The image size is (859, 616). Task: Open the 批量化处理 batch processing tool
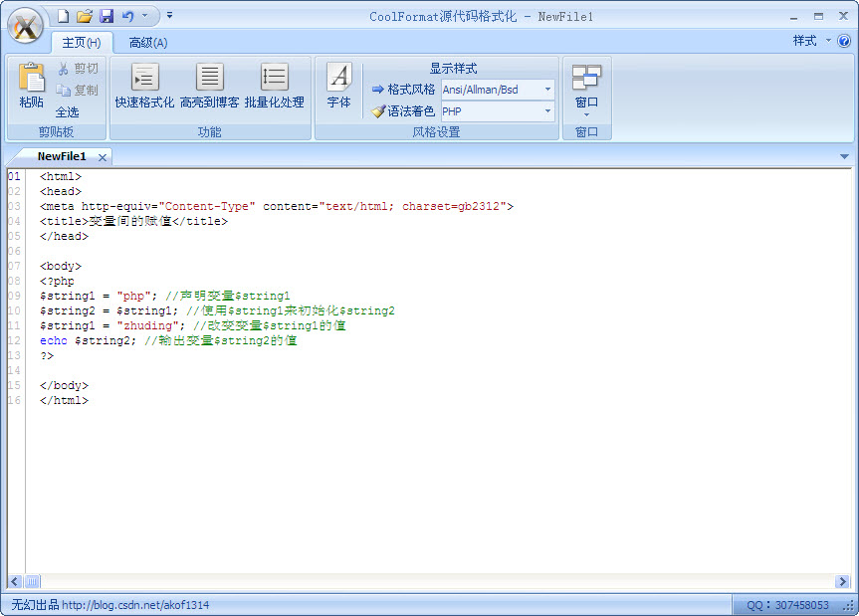pyautogui.click(x=274, y=88)
